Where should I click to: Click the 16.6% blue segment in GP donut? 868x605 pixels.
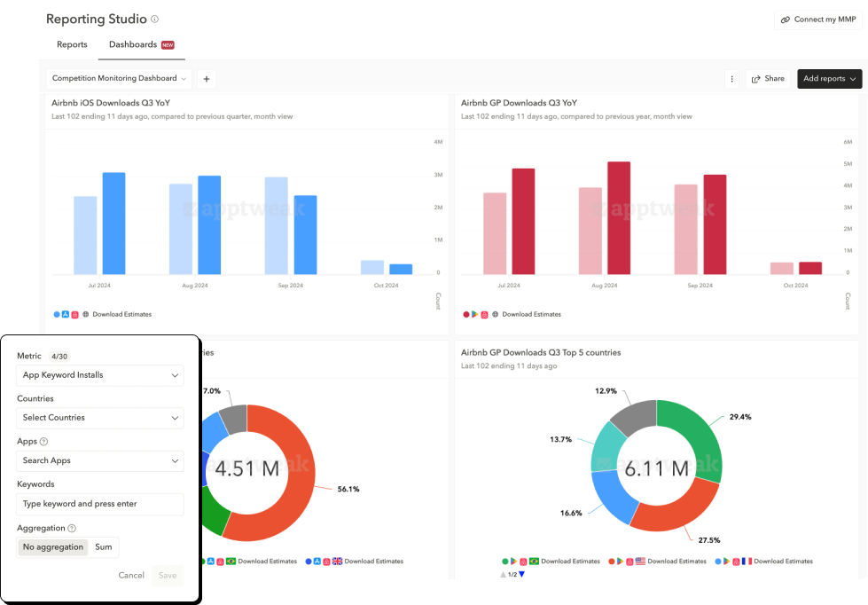[x=614, y=496]
